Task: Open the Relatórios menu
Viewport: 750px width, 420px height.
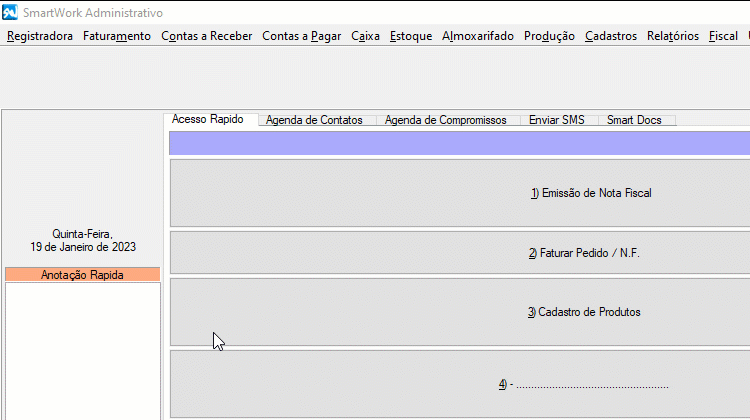Action: point(673,36)
